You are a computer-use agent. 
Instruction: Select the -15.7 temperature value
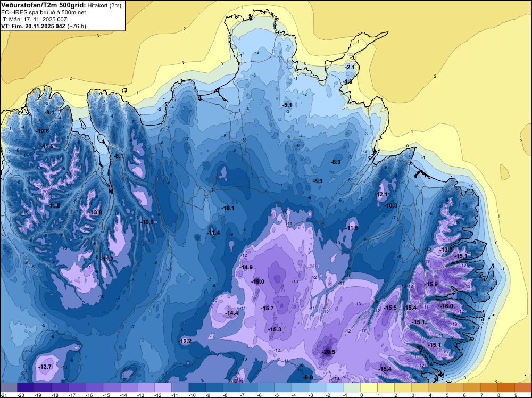(267, 308)
